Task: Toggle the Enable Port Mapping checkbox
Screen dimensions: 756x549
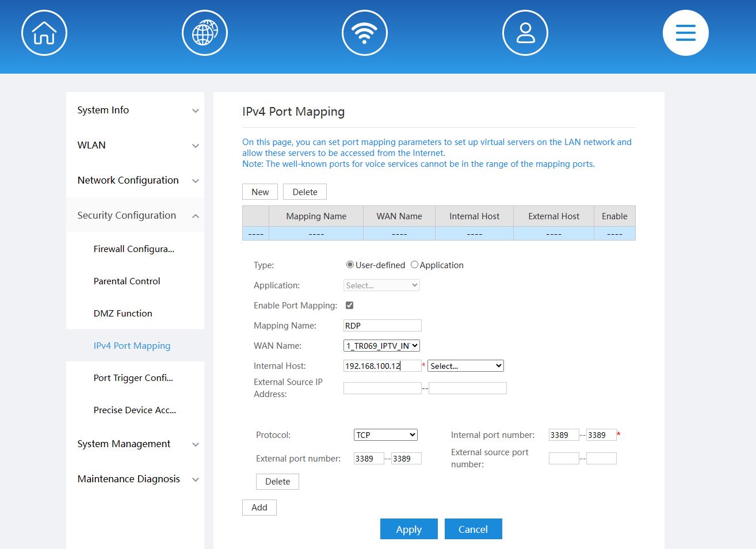Action: pos(349,306)
